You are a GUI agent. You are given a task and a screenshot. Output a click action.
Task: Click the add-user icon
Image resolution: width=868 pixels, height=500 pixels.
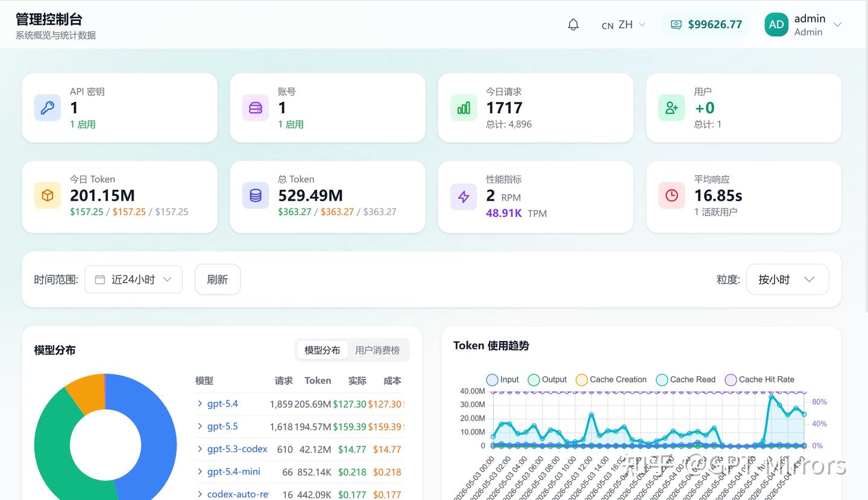point(671,108)
